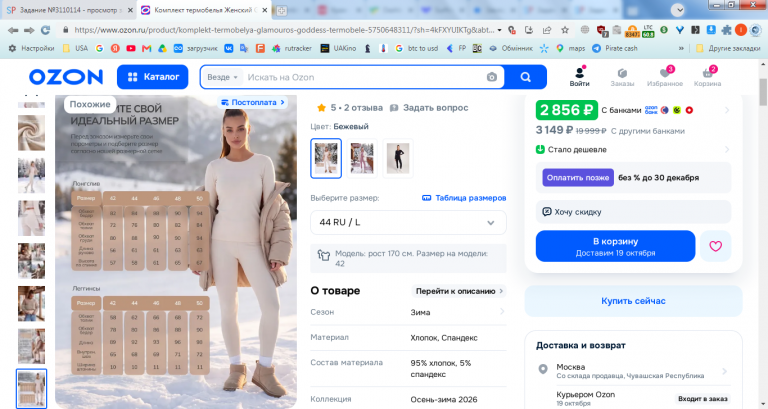The width and height of the screenshot is (768, 409).
Task: Open a new browser tab
Action: pos(281,10)
